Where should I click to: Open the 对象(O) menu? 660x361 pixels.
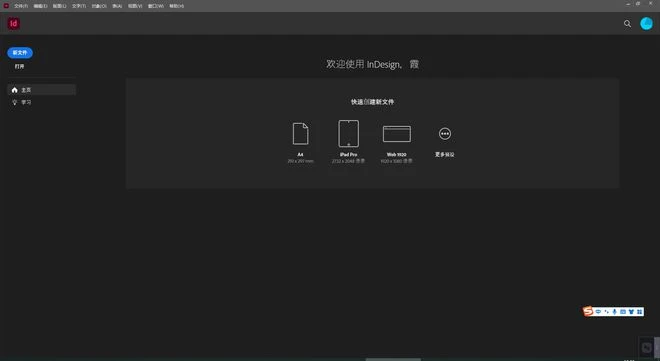pos(99,6)
